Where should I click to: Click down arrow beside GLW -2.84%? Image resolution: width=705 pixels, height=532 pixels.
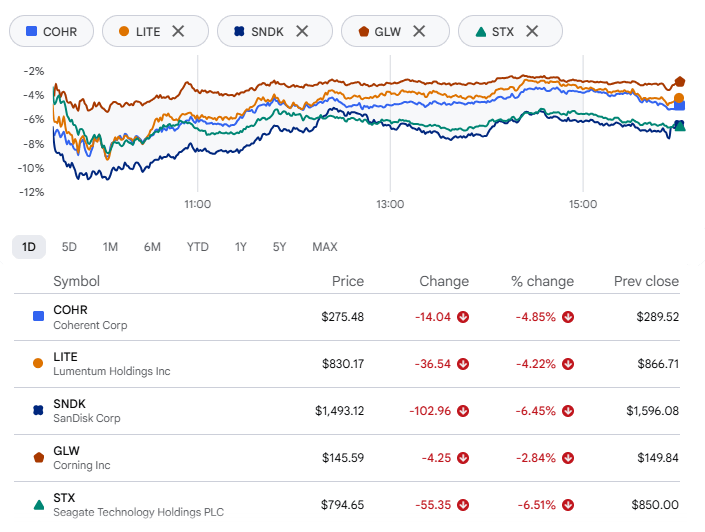click(x=568, y=458)
